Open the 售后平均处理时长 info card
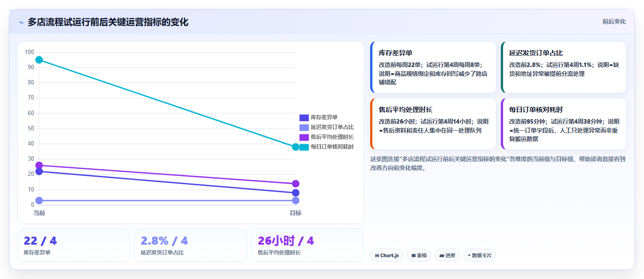 tap(433, 124)
